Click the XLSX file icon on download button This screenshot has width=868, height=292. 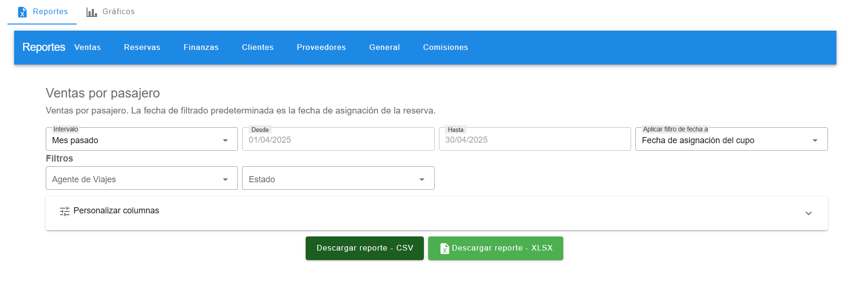click(x=444, y=249)
